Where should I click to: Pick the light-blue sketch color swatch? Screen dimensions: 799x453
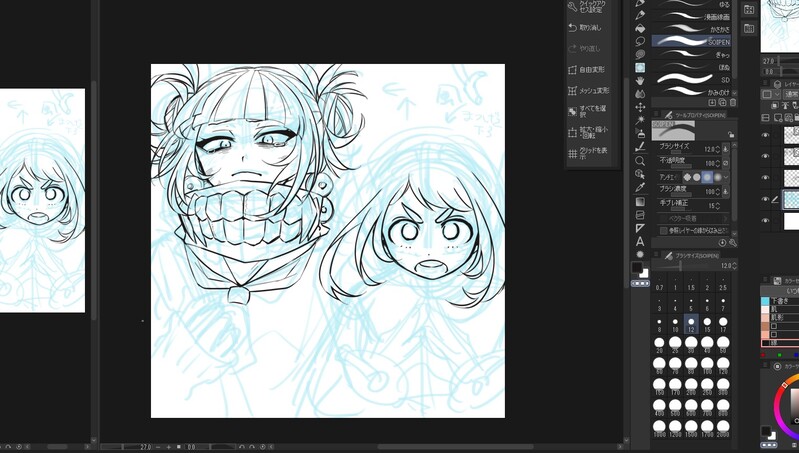click(765, 301)
